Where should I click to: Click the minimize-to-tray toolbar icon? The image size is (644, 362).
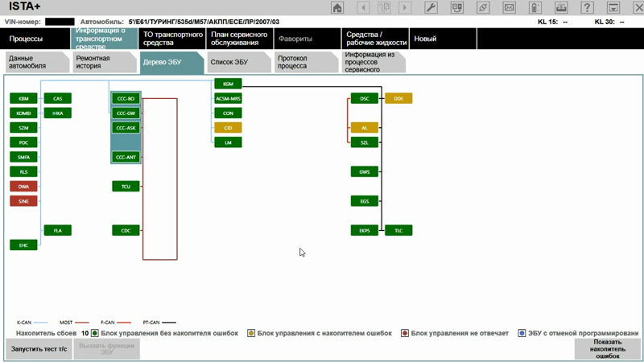pos(612,8)
